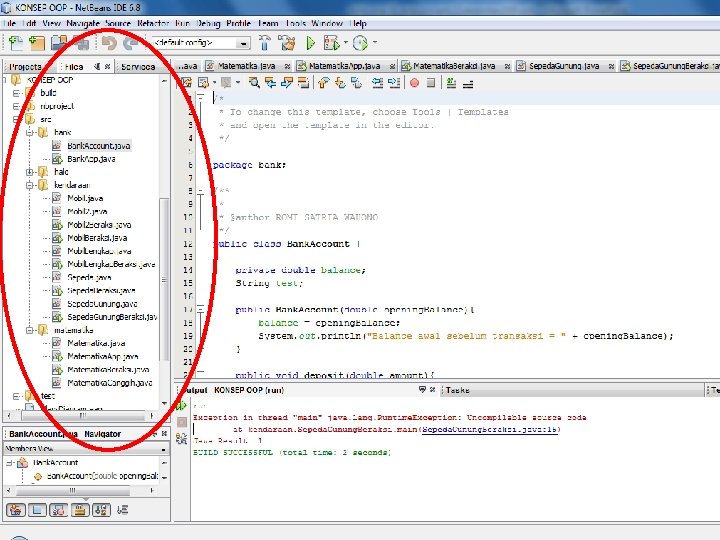
Task: Click the New Project toolbar icon
Action: (37, 43)
